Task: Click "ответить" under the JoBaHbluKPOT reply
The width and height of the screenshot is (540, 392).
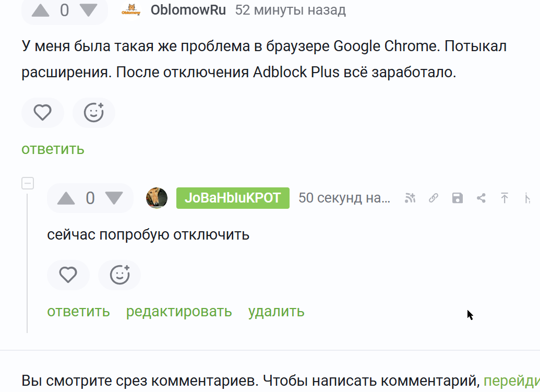Action: [x=78, y=312]
